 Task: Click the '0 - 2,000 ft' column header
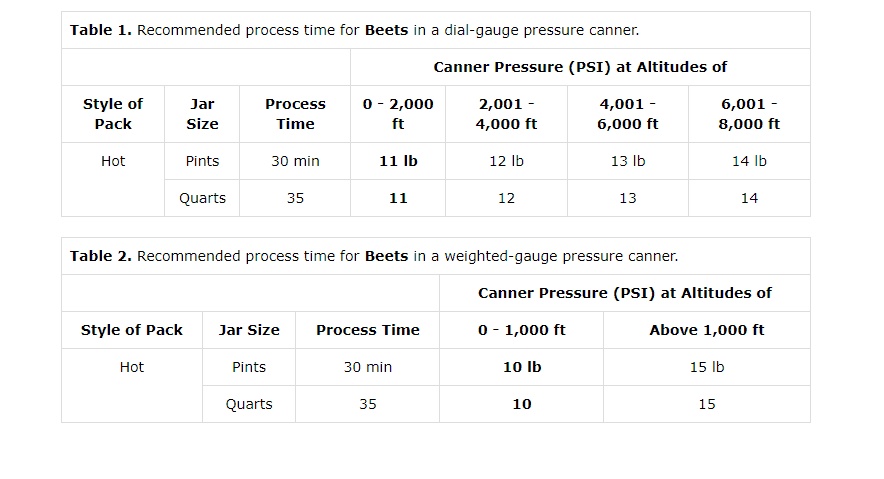[398, 114]
